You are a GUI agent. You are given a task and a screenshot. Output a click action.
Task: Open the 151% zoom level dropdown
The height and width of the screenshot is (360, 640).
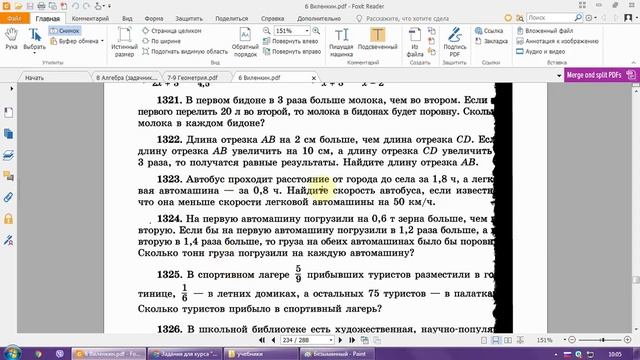pos(307,31)
